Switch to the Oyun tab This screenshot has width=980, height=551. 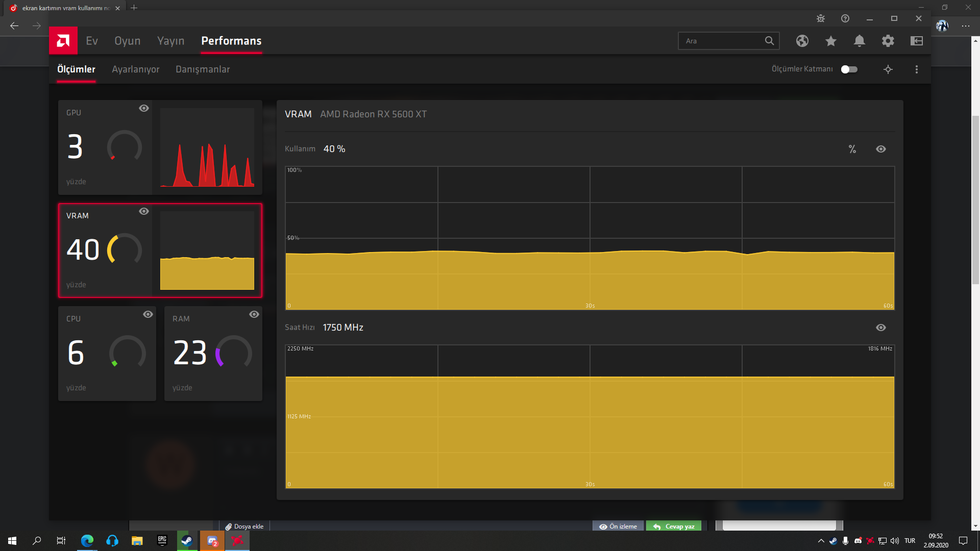pyautogui.click(x=127, y=41)
